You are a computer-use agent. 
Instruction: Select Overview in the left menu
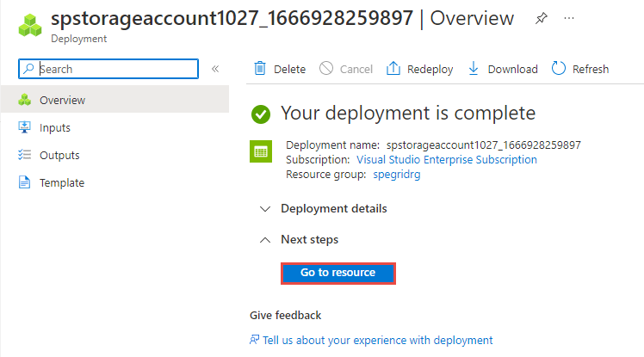point(62,100)
